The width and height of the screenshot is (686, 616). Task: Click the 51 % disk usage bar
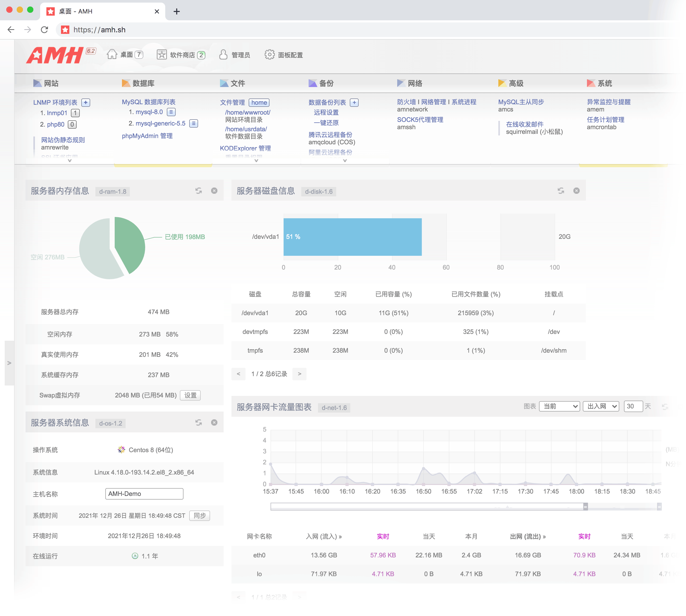tap(352, 237)
